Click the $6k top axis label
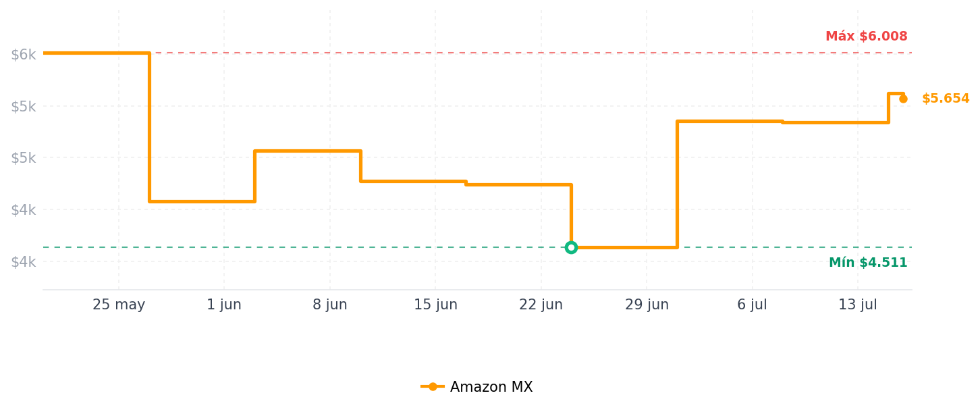The width and height of the screenshot is (980, 410). coord(23,55)
